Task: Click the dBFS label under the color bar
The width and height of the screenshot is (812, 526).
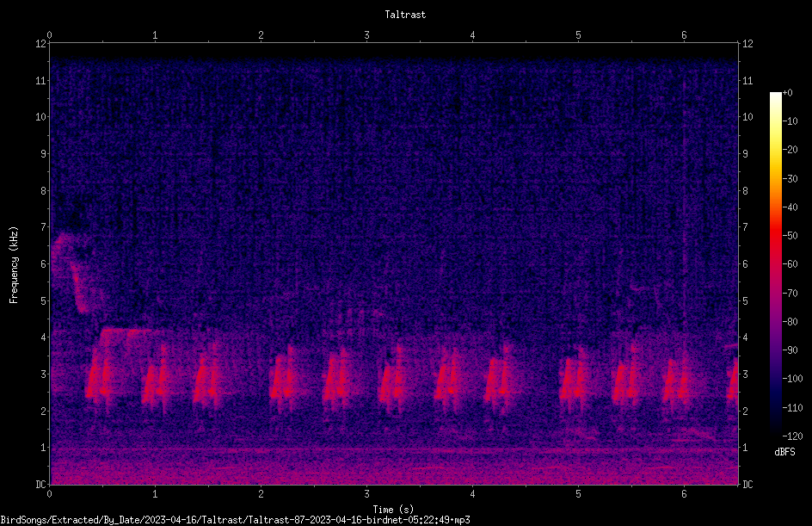Action: click(x=784, y=452)
